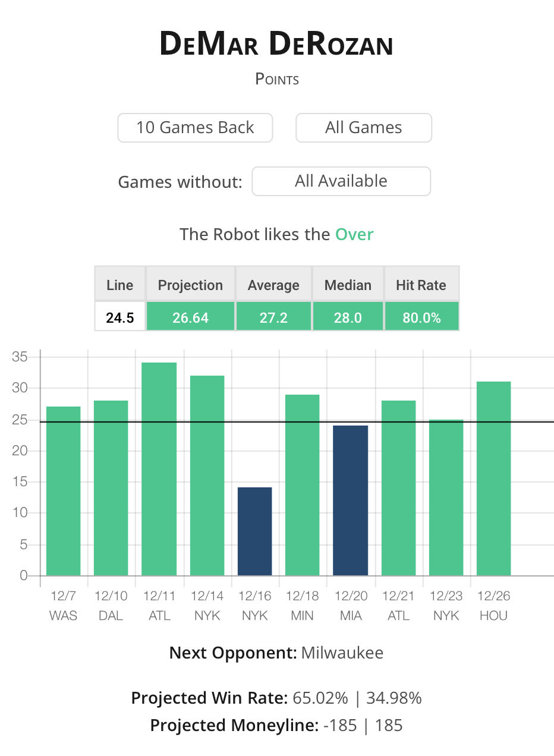Click the Median 28.0 cell
Viewport: 554px width, 756px height.
click(348, 317)
